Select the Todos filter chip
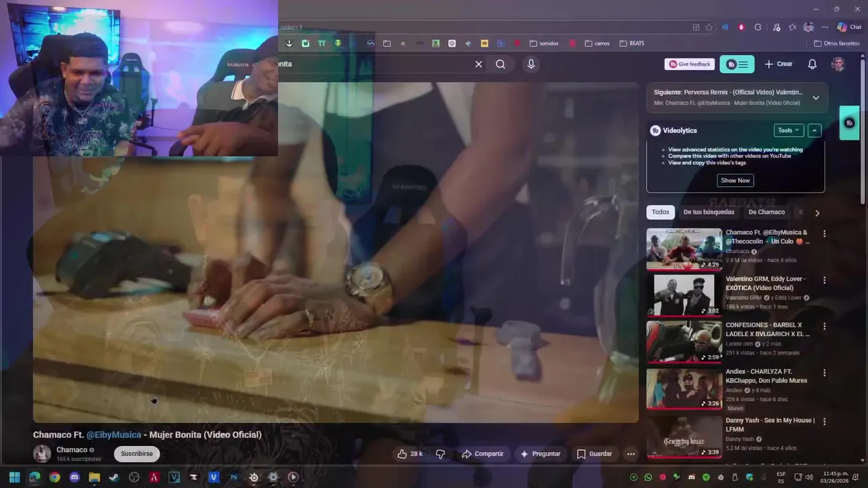This screenshot has height=488, width=868. coord(660,212)
